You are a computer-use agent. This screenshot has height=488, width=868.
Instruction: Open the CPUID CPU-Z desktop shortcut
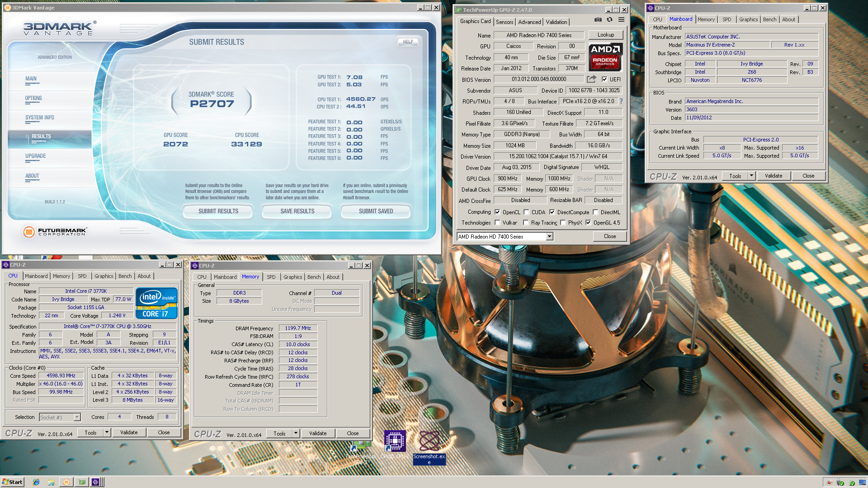[x=395, y=445]
